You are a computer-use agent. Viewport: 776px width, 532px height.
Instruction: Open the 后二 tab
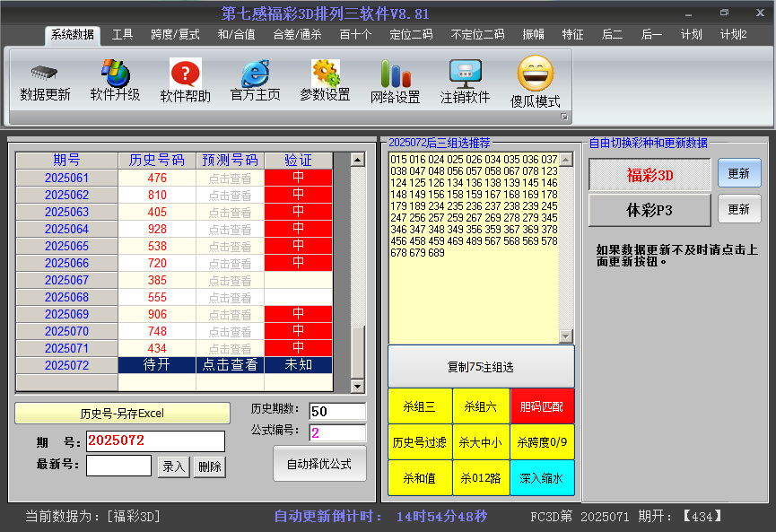(x=612, y=35)
